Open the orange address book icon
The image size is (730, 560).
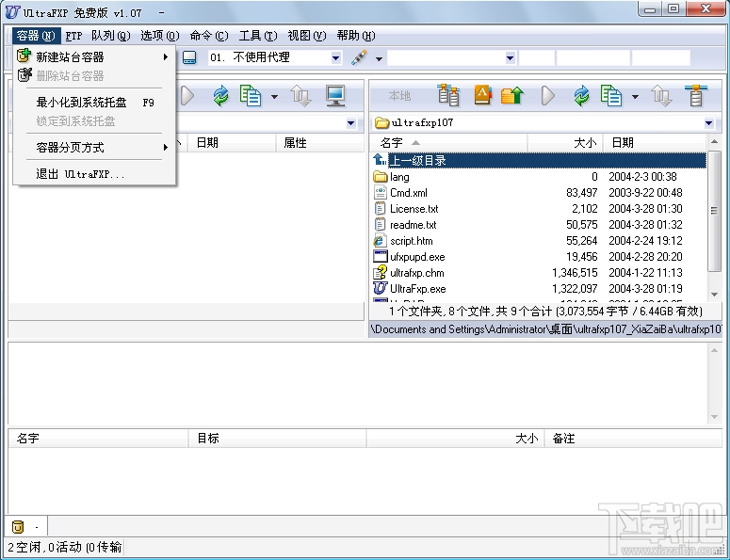(x=483, y=96)
